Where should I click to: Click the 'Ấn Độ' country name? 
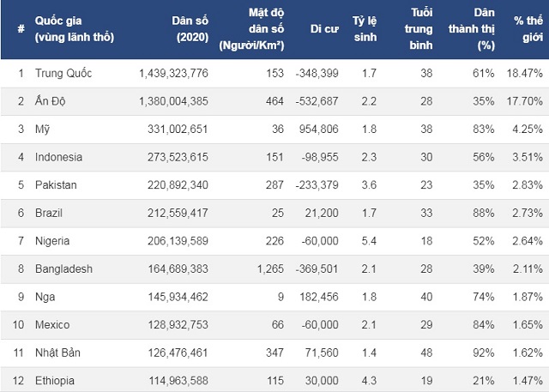(x=50, y=101)
